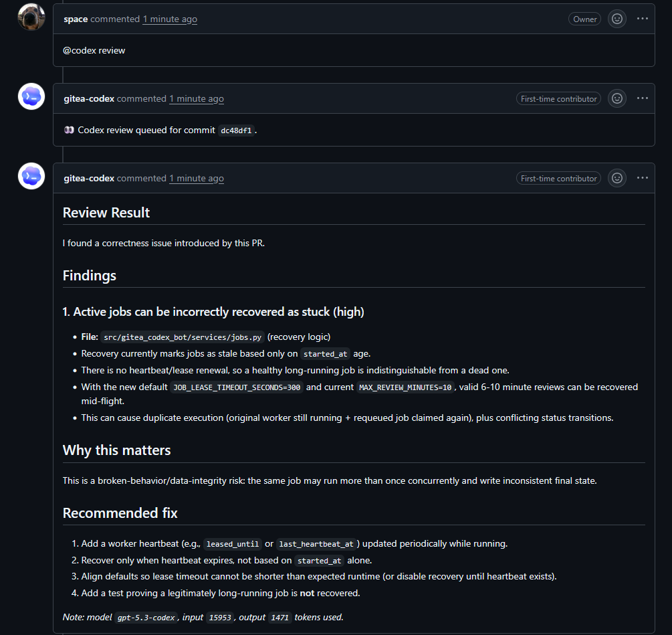Click the input token count 15953
This screenshot has width=672, height=635.
(x=220, y=618)
